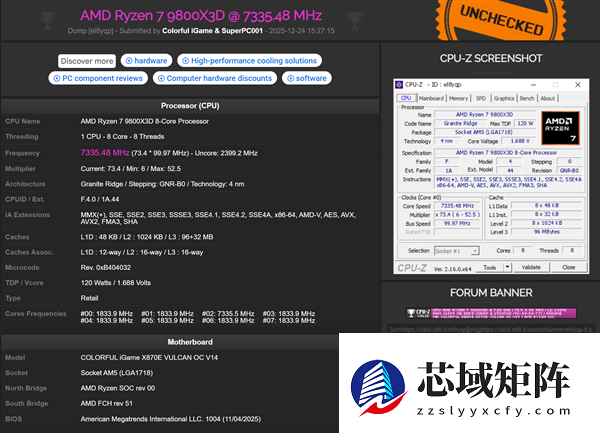This screenshot has height=433, width=600.
Task: Click the forum banner image
Action: point(491,313)
